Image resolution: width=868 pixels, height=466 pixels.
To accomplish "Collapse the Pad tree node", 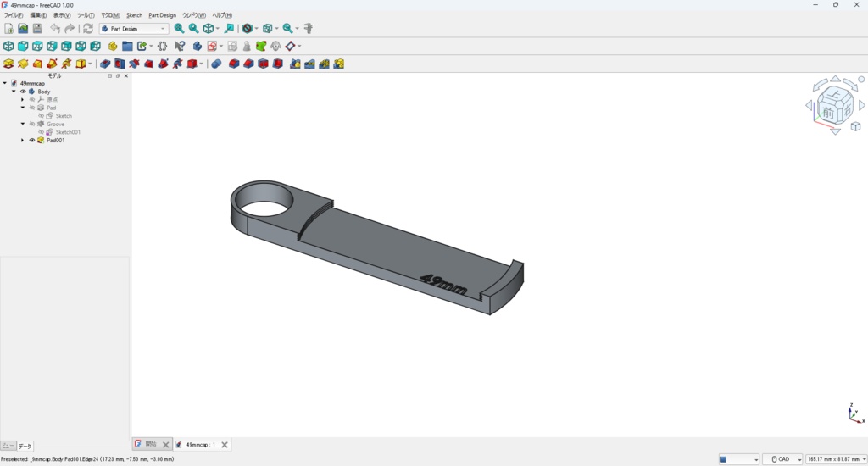I will [x=23, y=108].
